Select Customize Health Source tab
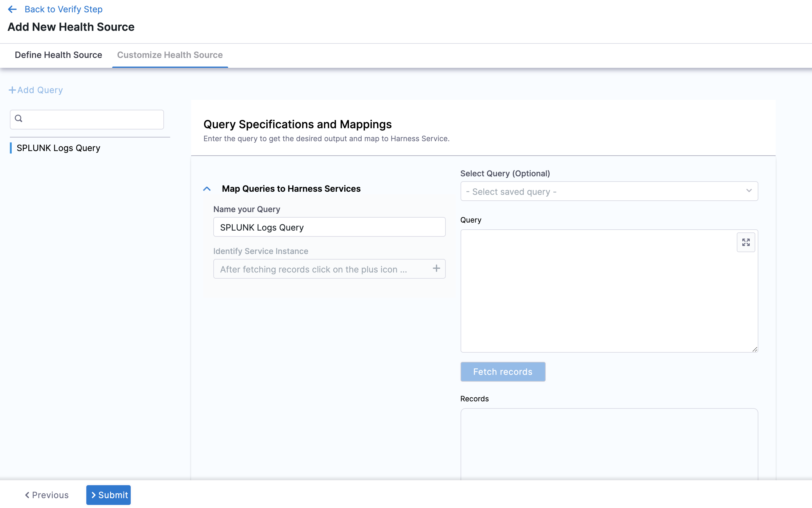Image resolution: width=812 pixels, height=508 pixels. [170, 55]
